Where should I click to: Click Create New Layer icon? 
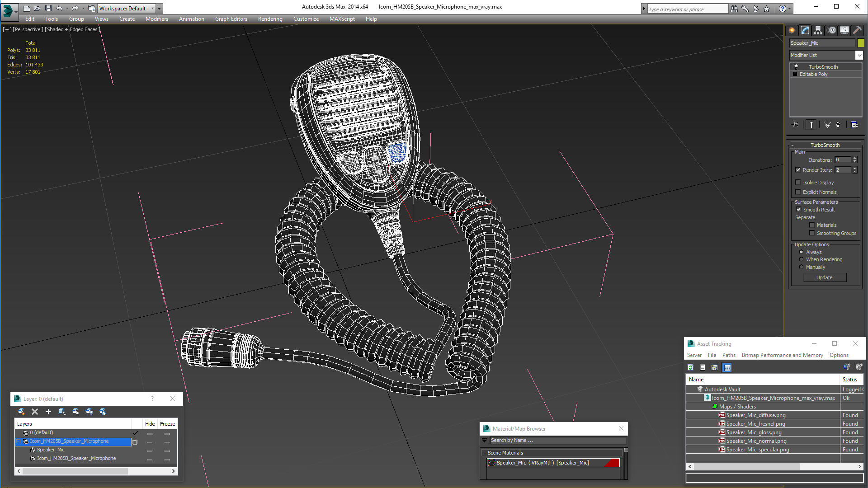(x=21, y=412)
